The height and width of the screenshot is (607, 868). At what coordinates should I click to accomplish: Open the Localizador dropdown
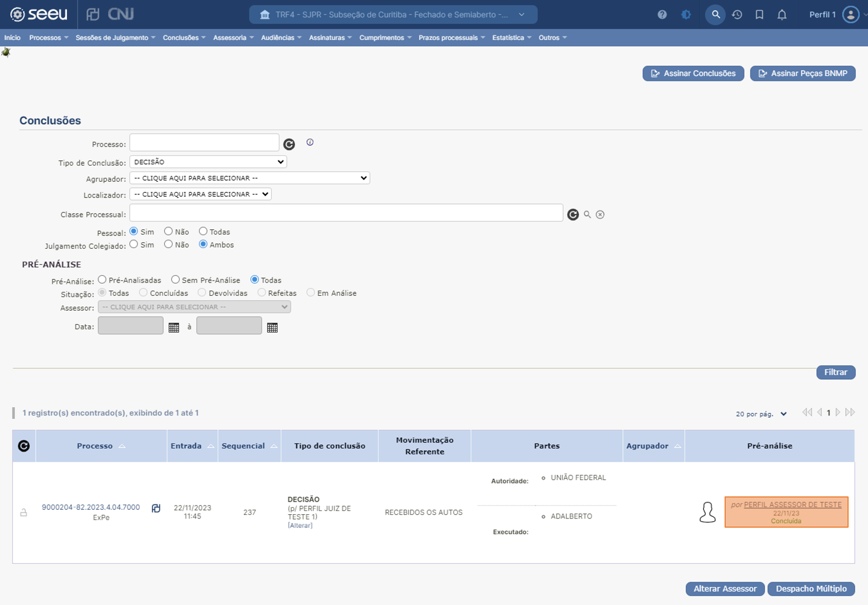pyautogui.click(x=201, y=194)
